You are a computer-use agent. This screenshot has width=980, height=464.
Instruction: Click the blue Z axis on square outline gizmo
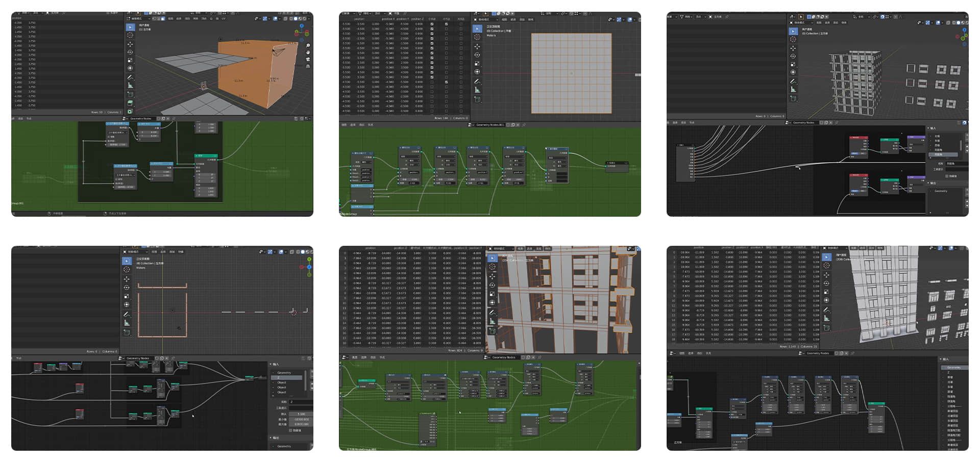[x=309, y=267]
